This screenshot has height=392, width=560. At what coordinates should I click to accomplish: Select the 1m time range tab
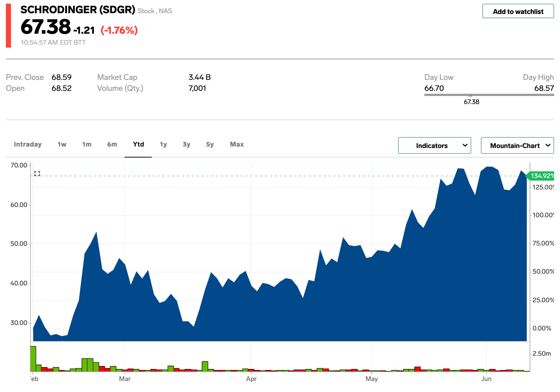point(87,144)
